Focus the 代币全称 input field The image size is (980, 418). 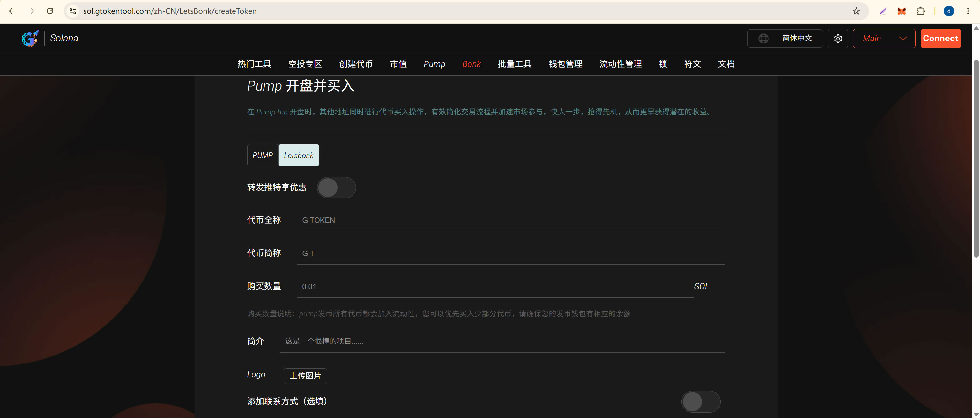pos(511,220)
